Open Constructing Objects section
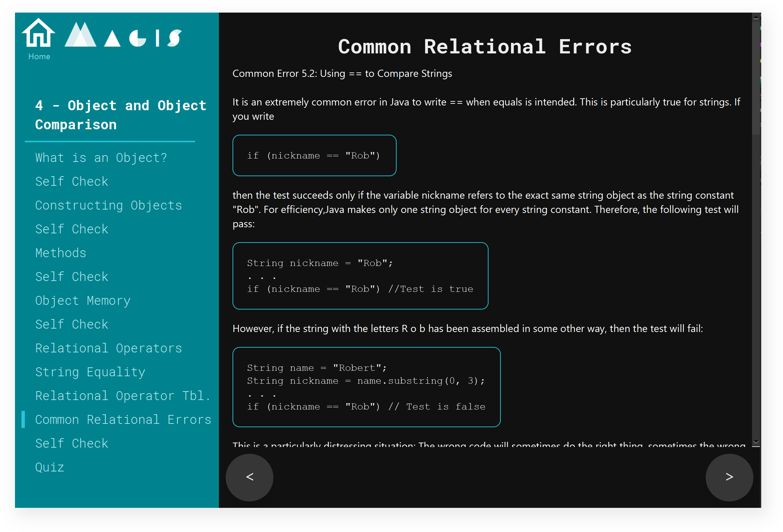 (x=109, y=205)
